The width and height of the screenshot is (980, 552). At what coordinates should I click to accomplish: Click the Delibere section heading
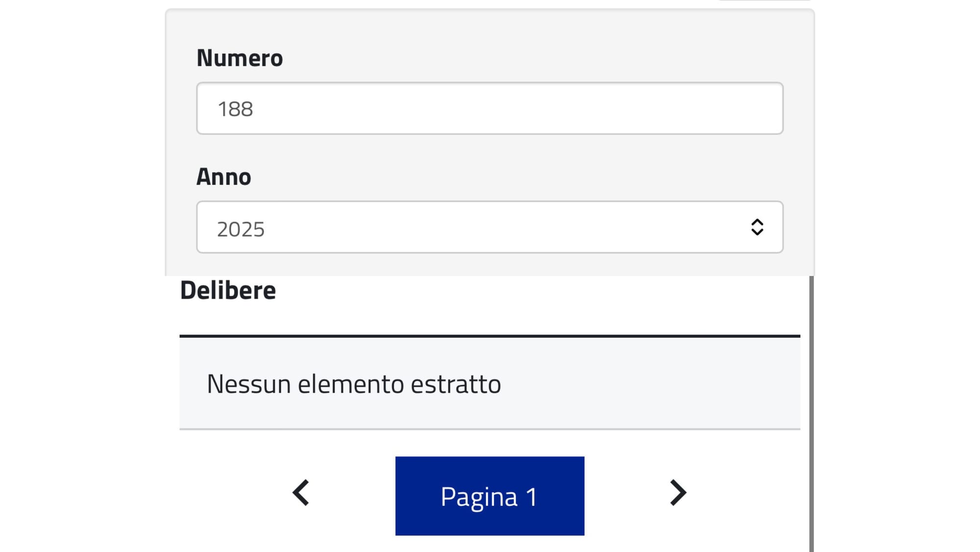pos(228,290)
